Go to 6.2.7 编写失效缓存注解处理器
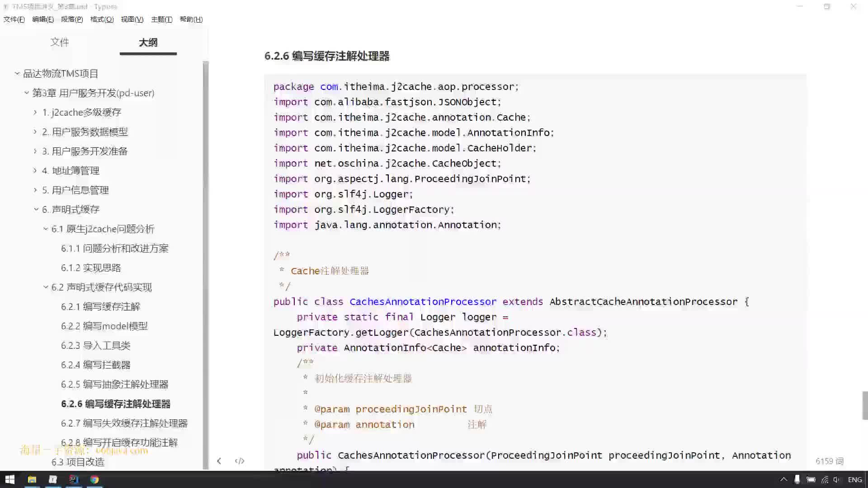 (x=124, y=423)
